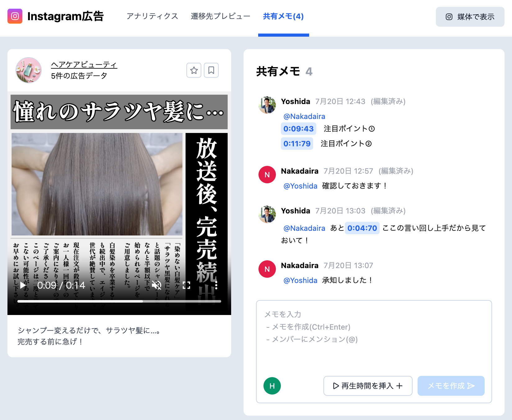
Task: Click メモを作成 send button
Action: pyautogui.click(x=451, y=386)
